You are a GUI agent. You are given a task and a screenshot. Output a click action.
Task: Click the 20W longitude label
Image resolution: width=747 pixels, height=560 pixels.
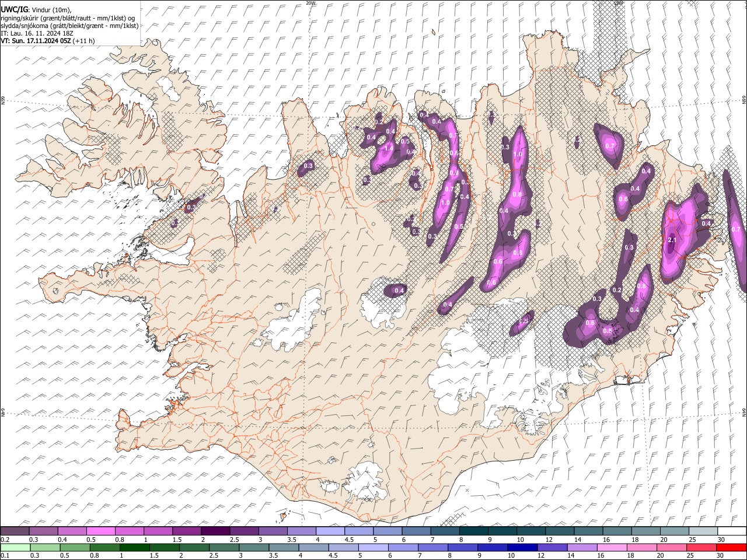310,3
